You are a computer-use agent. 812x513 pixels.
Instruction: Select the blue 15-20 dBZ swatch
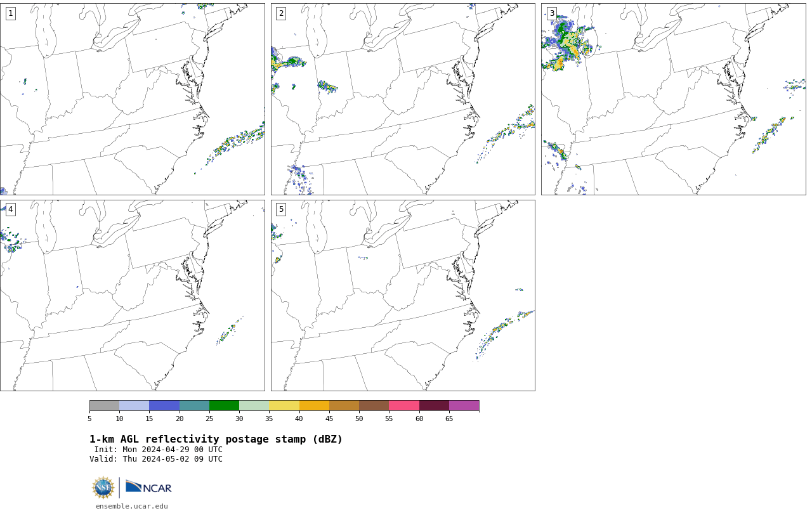(164, 406)
